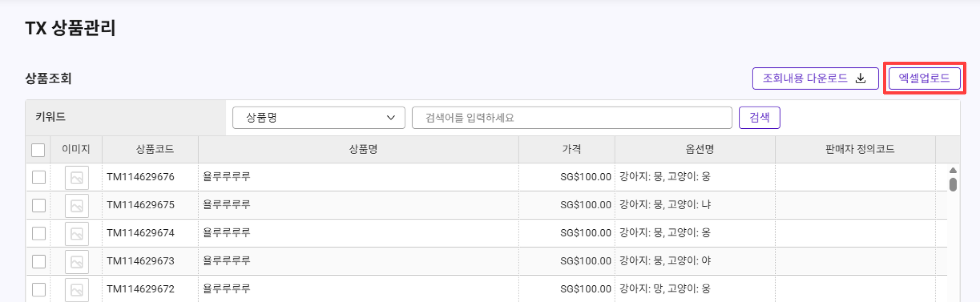Click the image placeholder icon for TM114629673
Screen dimensions: 980x302
[77, 262]
